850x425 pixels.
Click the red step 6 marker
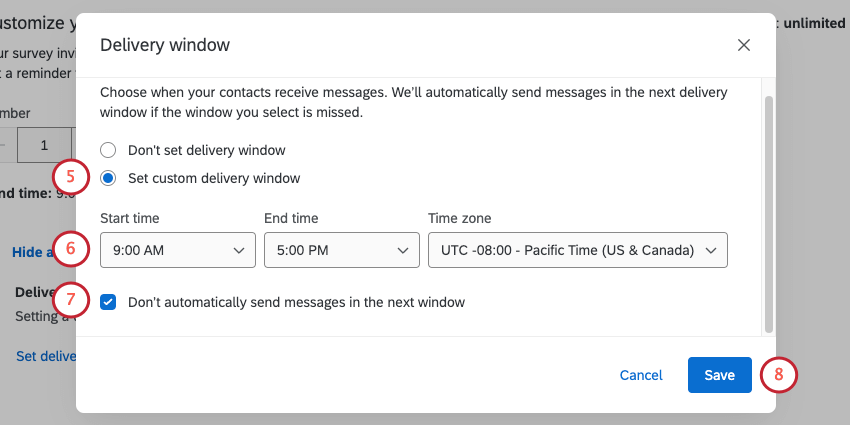point(70,248)
